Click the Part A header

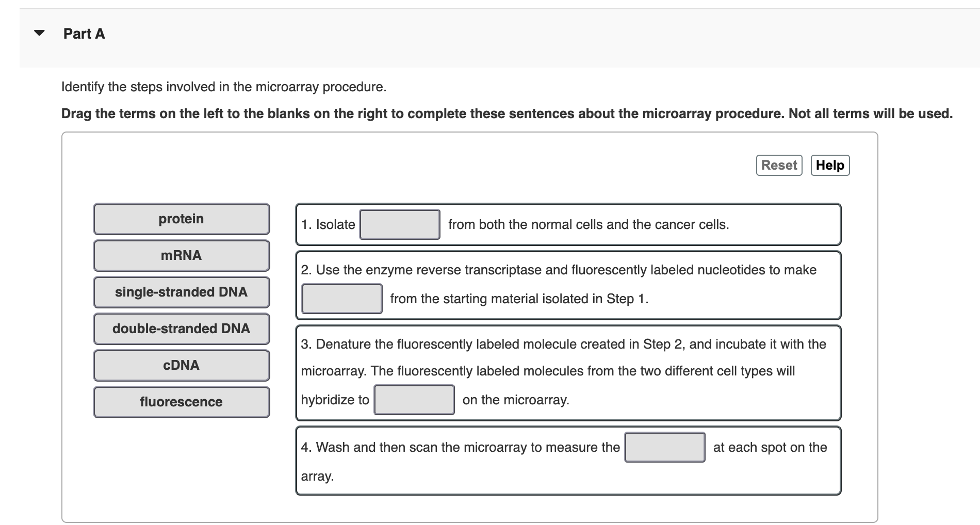tap(83, 34)
